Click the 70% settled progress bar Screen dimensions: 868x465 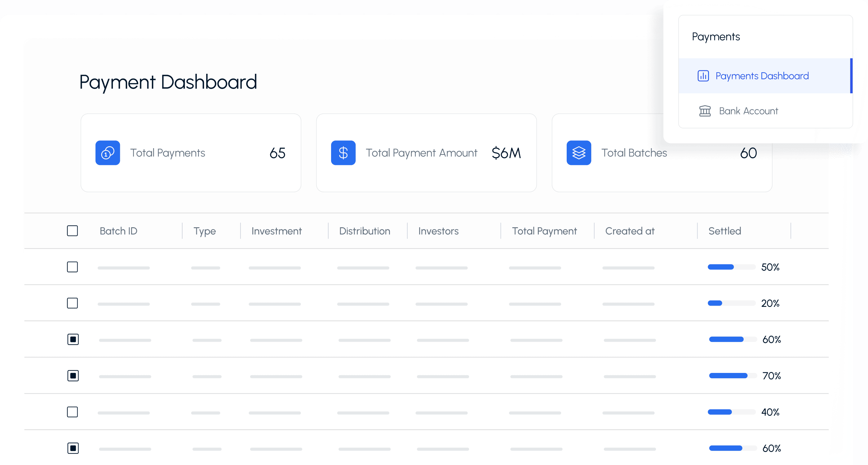(x=733, y=376)
